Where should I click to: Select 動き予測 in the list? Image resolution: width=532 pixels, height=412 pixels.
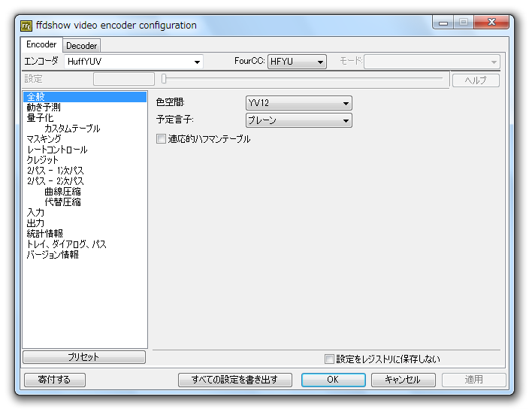(44, 108)
